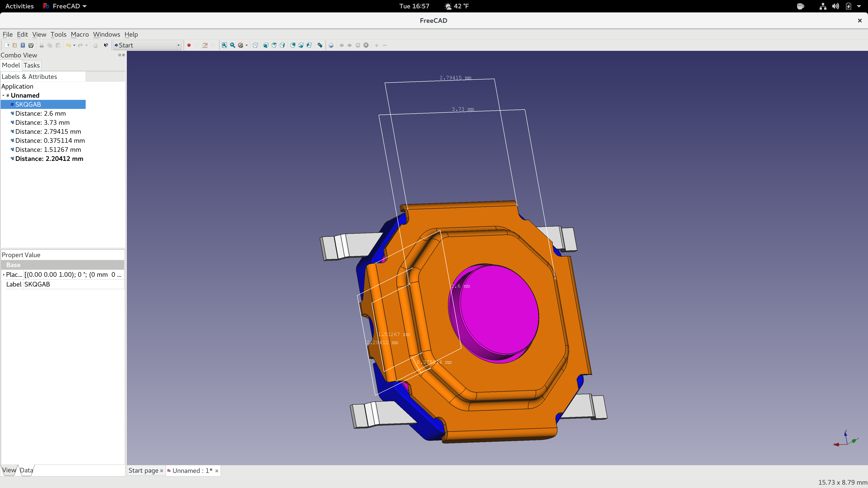The width and height of the screenshot is (868, 488).
Task: Expand the Placement property row
Action: [4, 274]
